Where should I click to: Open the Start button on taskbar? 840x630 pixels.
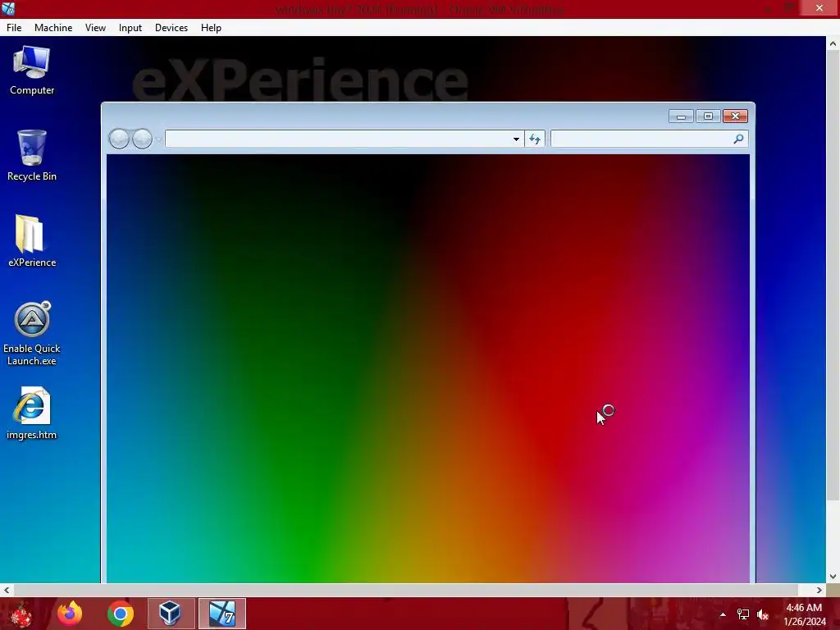point(21,614)
